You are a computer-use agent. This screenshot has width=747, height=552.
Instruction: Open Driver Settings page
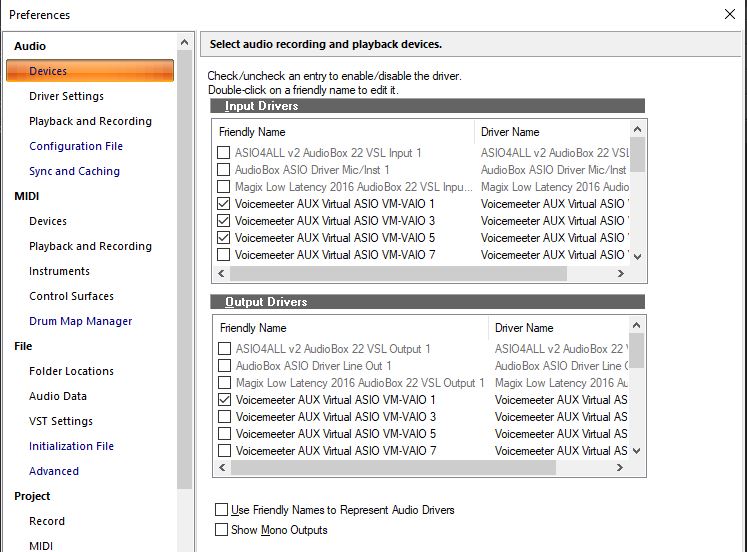(x=66, y=96)
